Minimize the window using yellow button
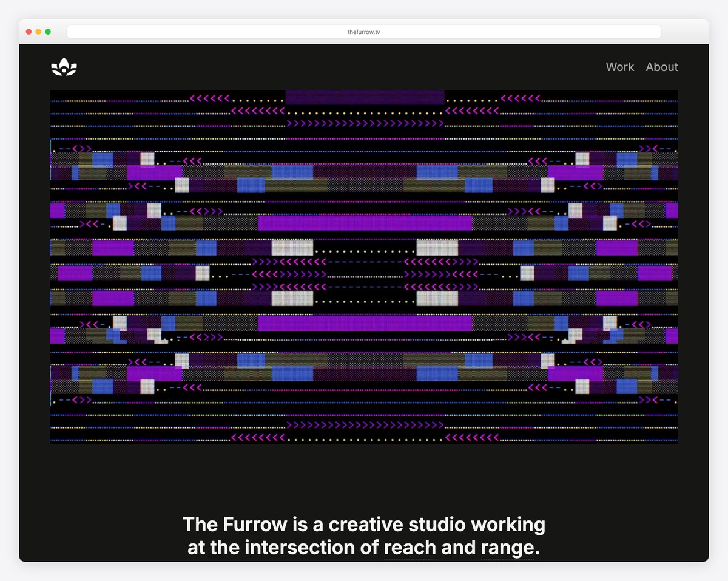 click(x=38, y=32)
